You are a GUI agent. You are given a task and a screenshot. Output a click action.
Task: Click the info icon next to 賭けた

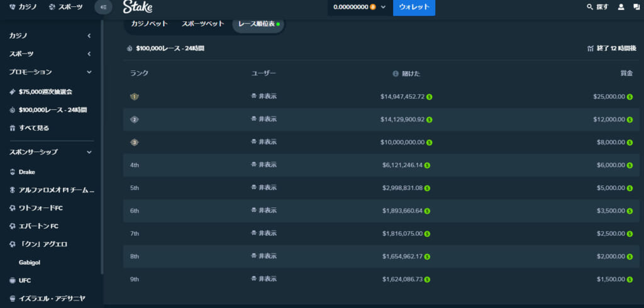[x=396, y=74]
